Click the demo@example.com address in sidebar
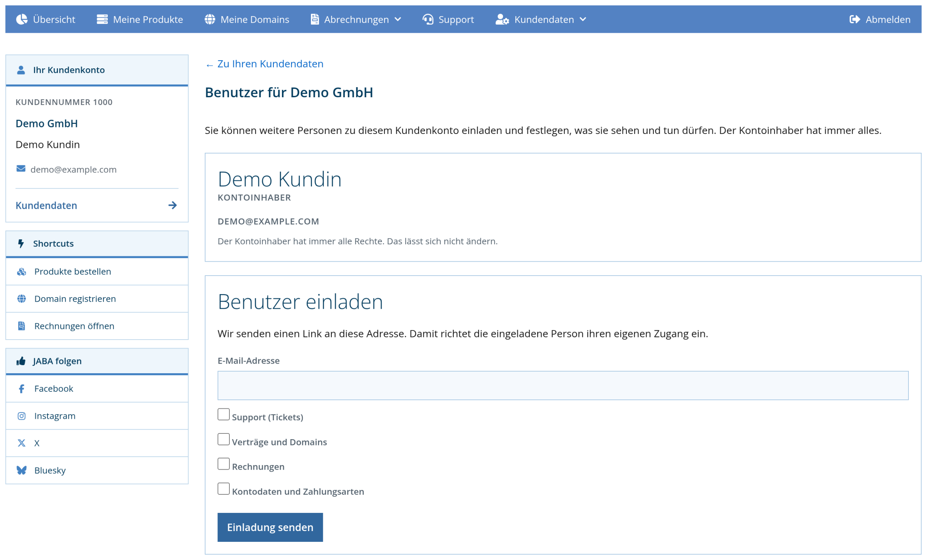This screenshot has width=927, height=560. pos(73,169)
